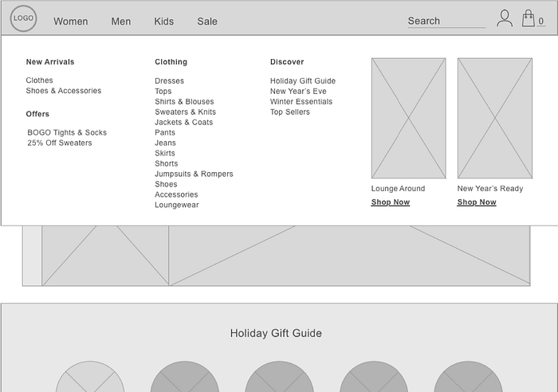Open Jackets & Coats category
This screenshot has width=558, height=392.
[184, 123]
